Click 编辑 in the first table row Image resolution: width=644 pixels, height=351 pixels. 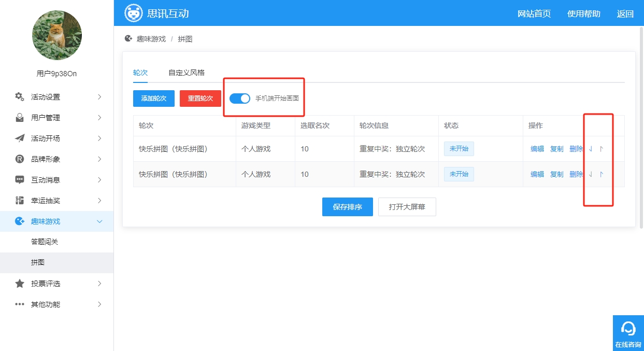[x=537, y=149]
